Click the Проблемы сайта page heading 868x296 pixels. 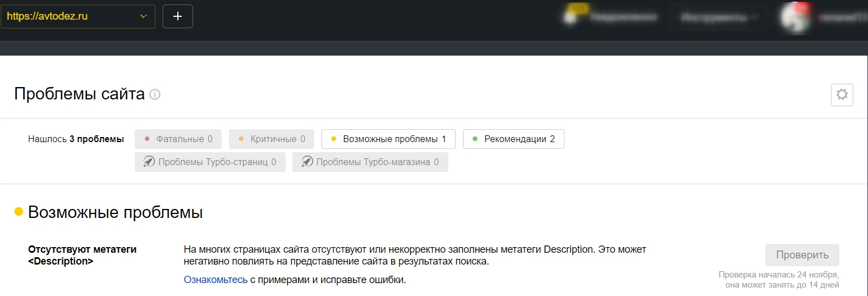click(x=79, y=94)
